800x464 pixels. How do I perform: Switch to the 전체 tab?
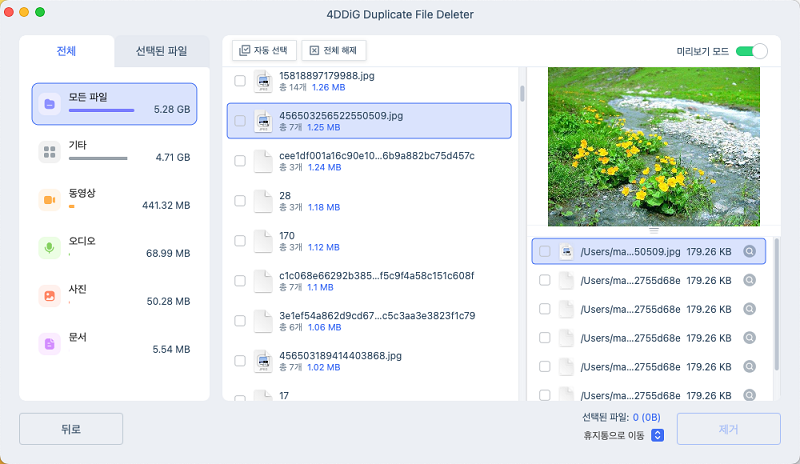[x=66, y=51]
